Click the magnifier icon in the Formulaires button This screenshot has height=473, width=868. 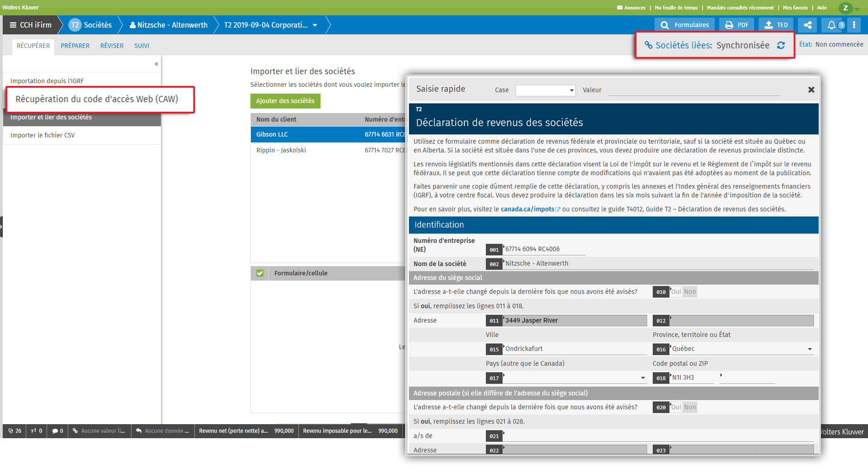click(665, 25)
